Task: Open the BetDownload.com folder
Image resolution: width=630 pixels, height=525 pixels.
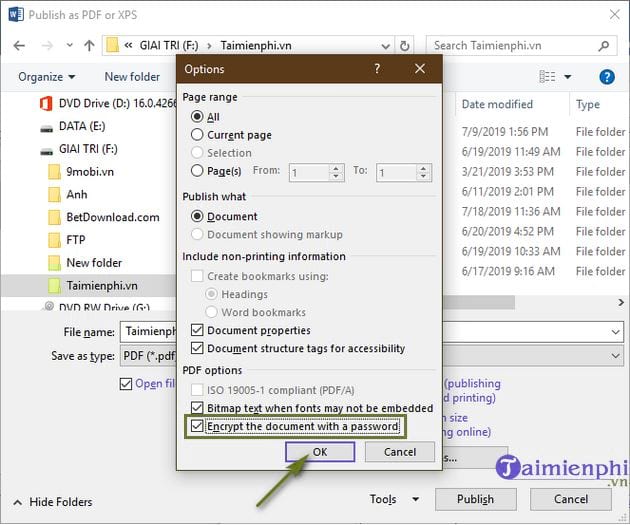Action: (x=104, y=217)
